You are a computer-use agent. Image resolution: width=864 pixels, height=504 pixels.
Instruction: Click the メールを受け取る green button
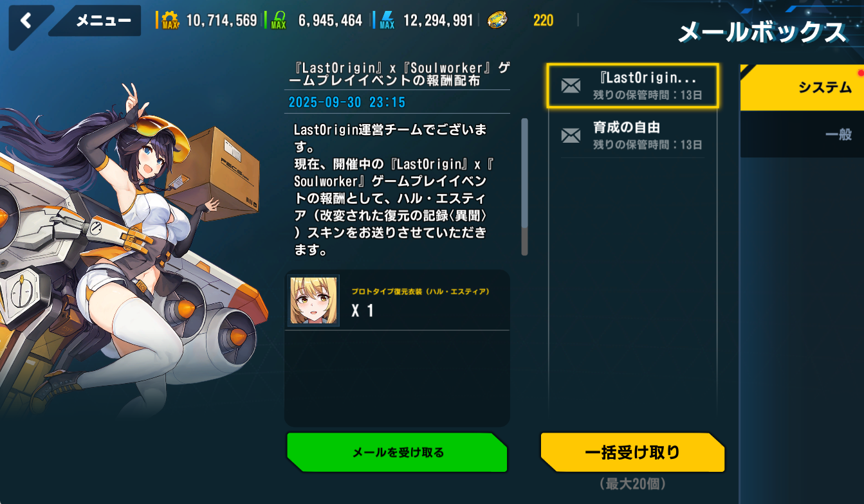[x=398, y=453]
